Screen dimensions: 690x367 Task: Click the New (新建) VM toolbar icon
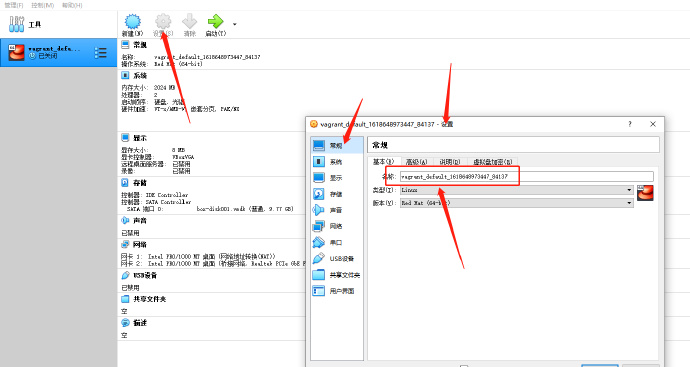[x=132, y=21]
